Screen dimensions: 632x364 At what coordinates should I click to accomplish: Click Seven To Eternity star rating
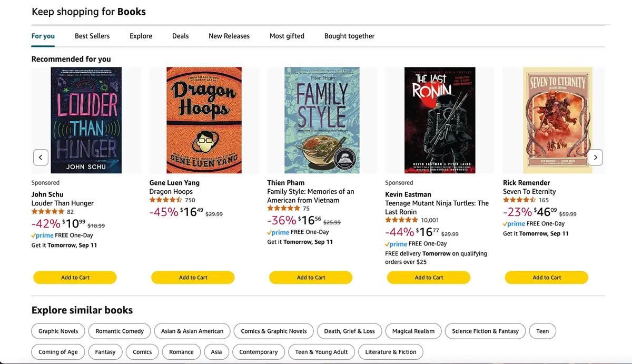click(519, 200)
